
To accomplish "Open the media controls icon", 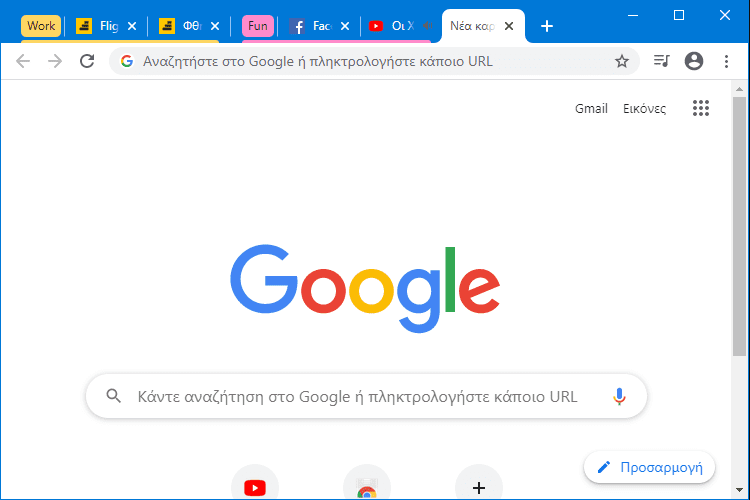I will (x=662, y=61).
